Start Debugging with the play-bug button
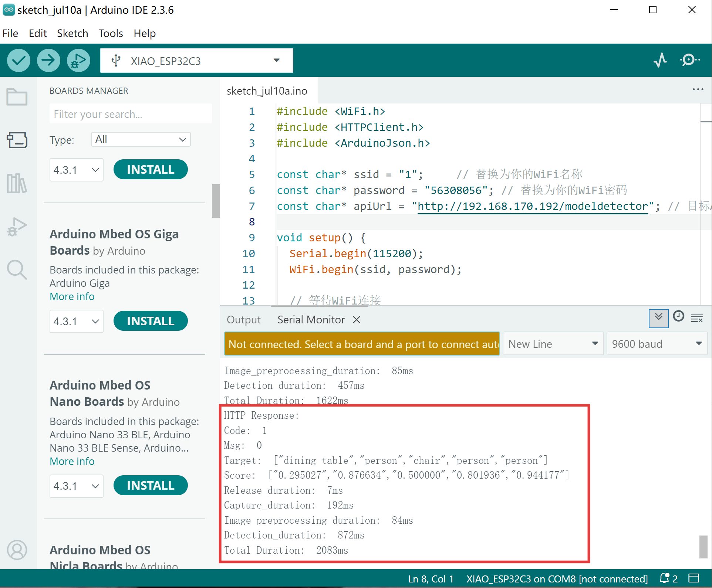The width and height of the screenshot is (712, 588). pyautogui.click(x=78, y=60)
